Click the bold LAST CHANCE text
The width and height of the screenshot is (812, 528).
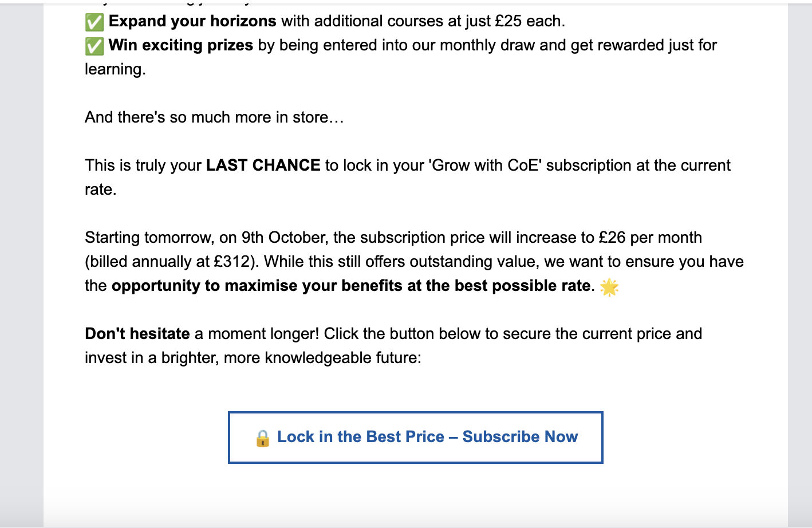point(263,166)
